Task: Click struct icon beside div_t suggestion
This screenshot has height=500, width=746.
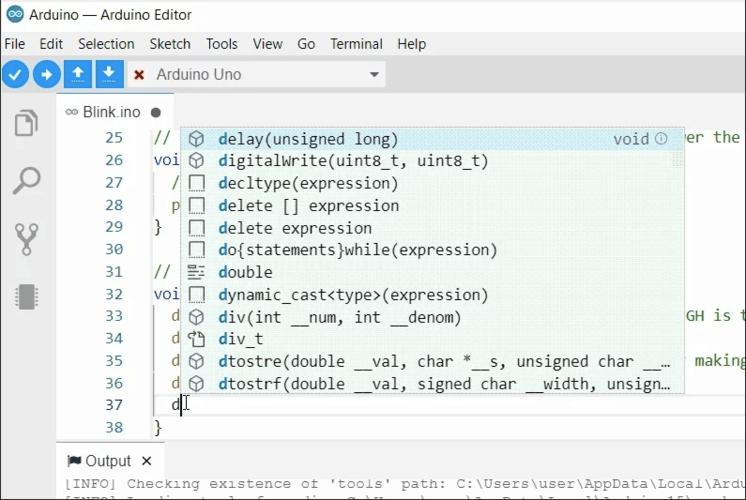Action: (196, 339)
